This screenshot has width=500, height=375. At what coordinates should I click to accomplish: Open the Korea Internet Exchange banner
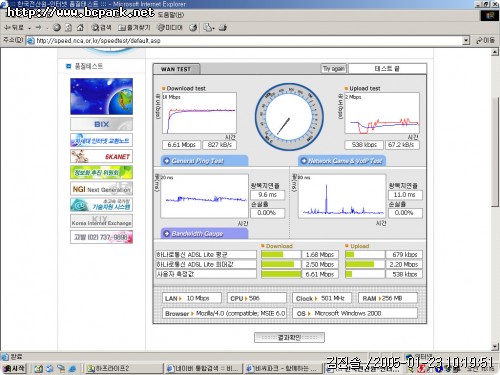(x=101, y=221)
